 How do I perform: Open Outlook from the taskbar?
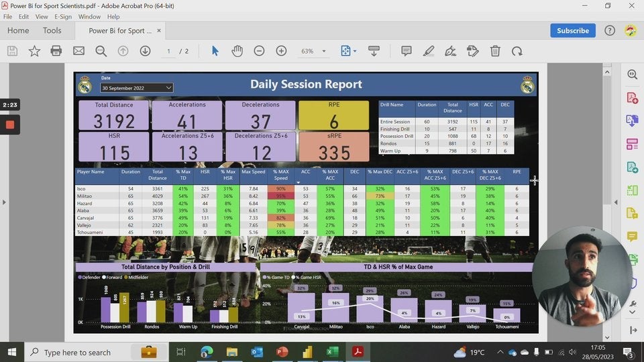point(257,352)
